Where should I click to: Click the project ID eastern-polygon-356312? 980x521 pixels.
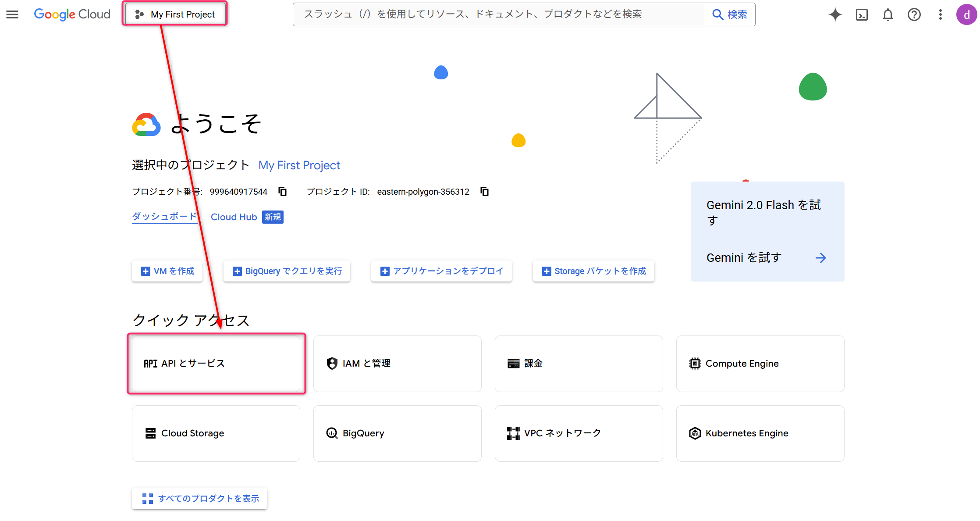click(x=423, y=192)
